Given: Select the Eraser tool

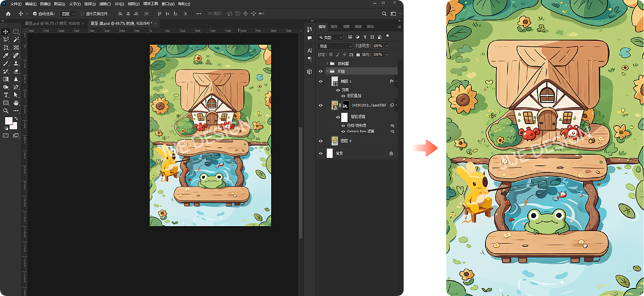Looking at the screenshot, I should click(x=16, y=71).
